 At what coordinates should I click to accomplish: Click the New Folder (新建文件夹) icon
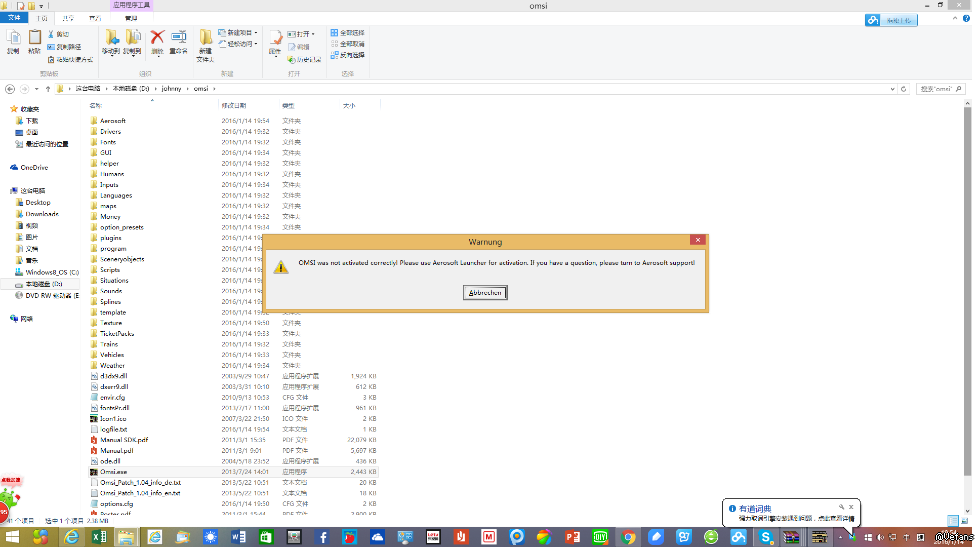[x=206, y=38]
